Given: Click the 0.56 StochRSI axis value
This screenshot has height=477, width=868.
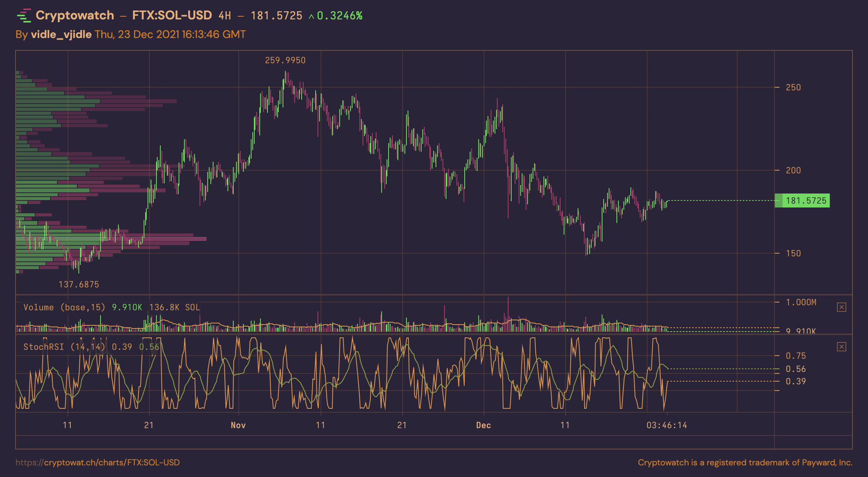Looking at the screenshot, I should [x=796, y=369].
